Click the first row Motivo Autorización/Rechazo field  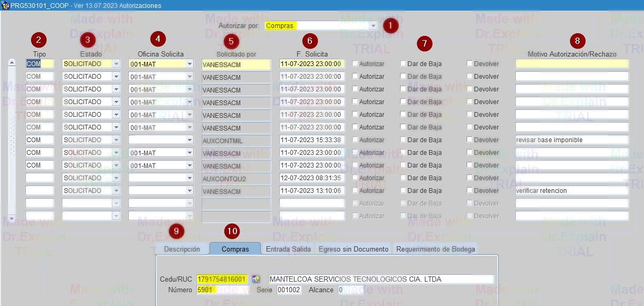click(572, 63)
